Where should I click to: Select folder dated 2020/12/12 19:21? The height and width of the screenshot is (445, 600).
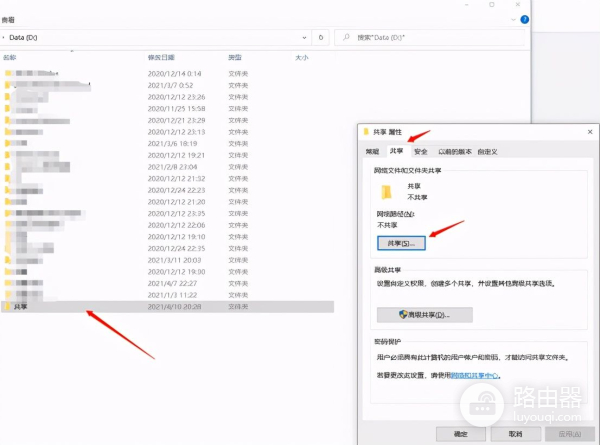pyautogui.click(x=167, y=155)
